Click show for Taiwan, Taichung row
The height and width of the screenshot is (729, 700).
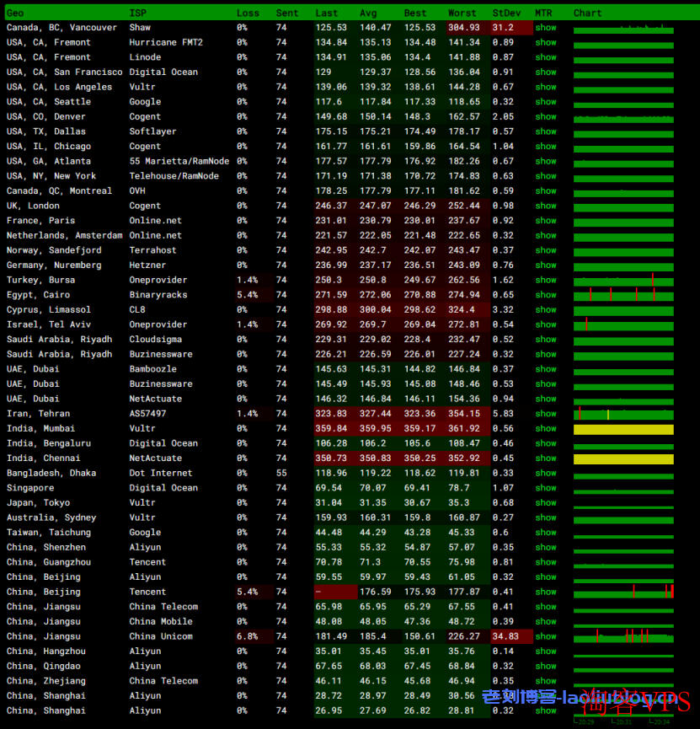coord(545,533)
